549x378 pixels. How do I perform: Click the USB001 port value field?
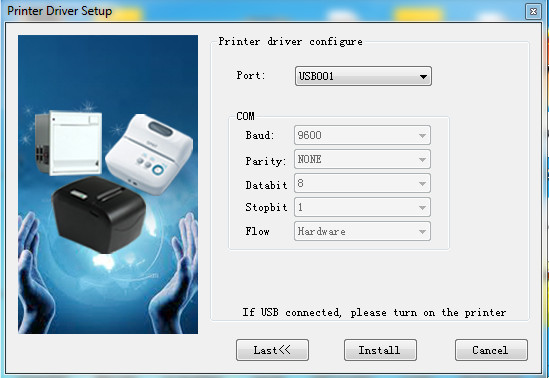tap(363, 76)
